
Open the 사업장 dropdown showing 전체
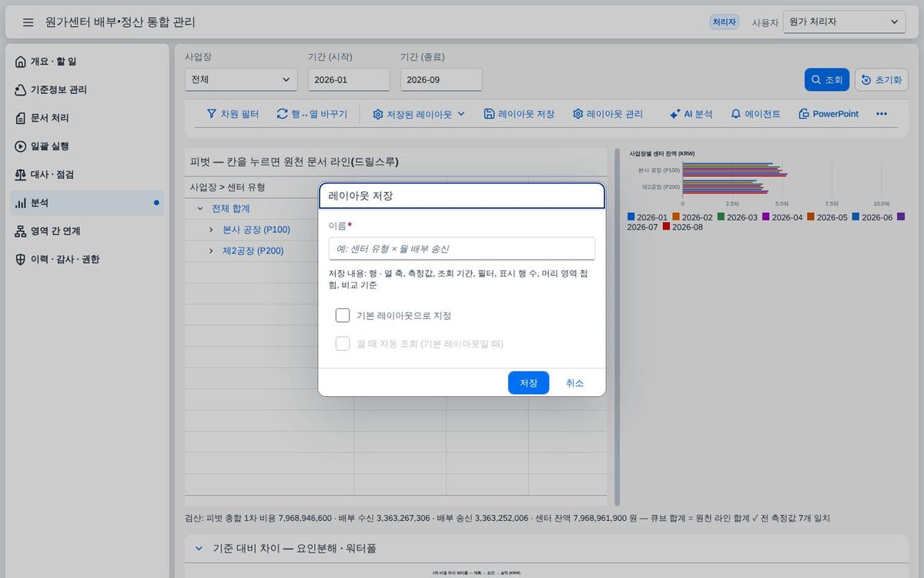241,79
